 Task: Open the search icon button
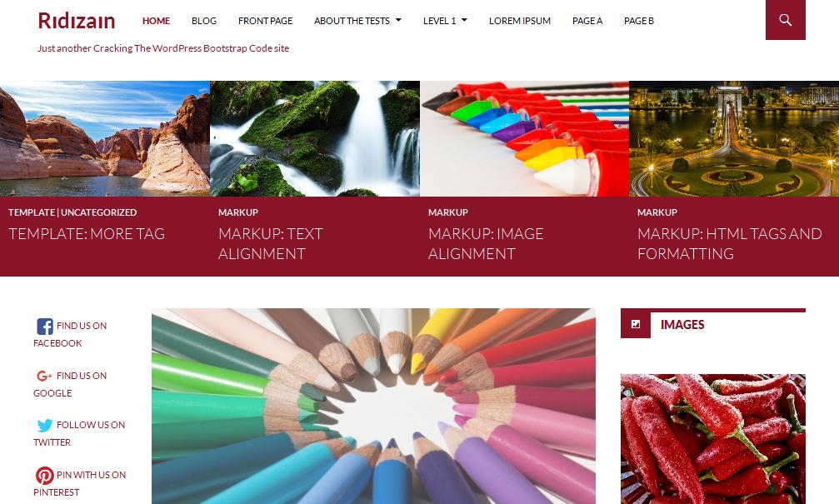point(785,20)
